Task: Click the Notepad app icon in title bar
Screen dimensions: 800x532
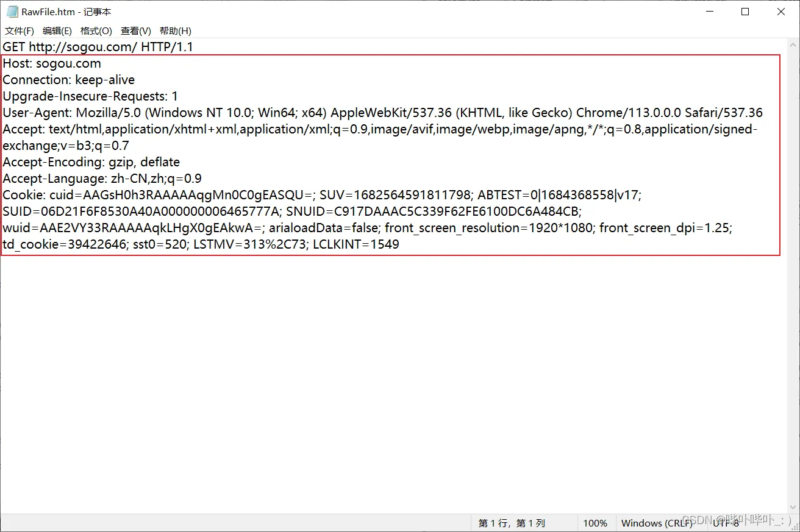Action: [12, 12]
